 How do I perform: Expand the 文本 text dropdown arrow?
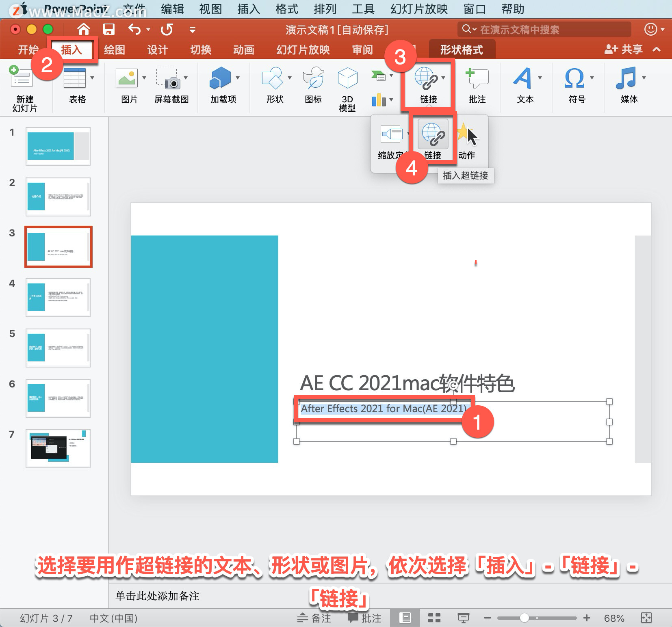coord(540,78)
